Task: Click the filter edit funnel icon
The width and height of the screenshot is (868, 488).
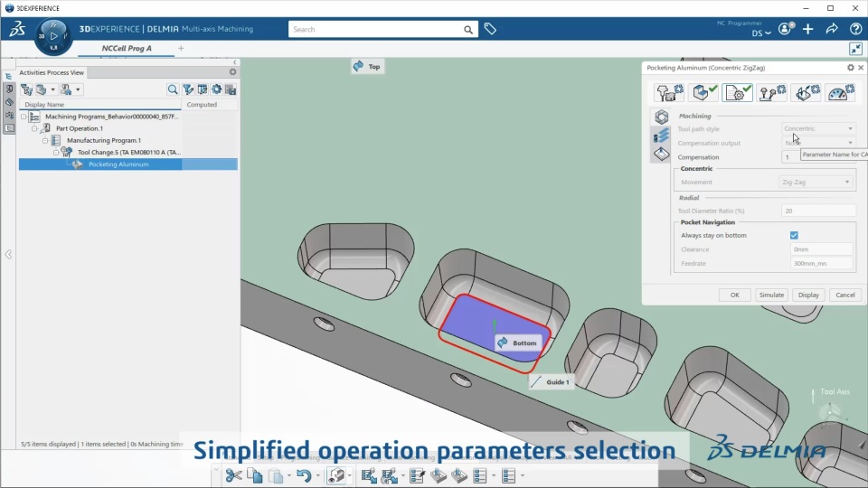Action: pos(188,89)
